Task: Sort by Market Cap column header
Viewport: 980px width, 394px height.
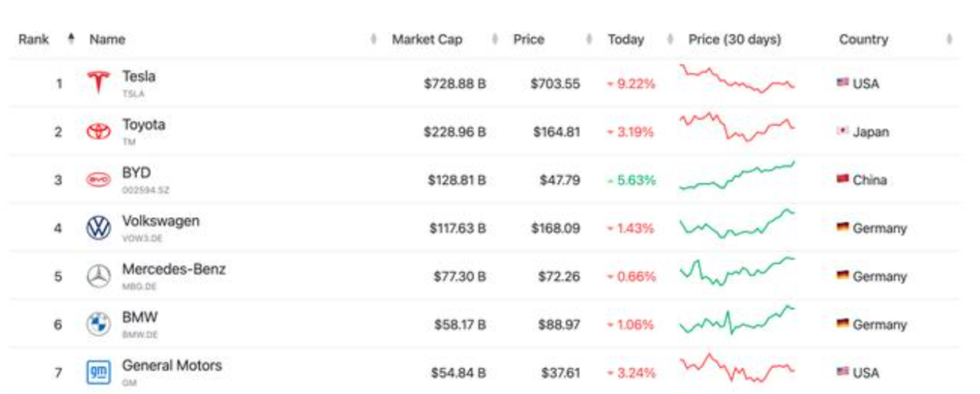Action: click(x=427, y=40)
